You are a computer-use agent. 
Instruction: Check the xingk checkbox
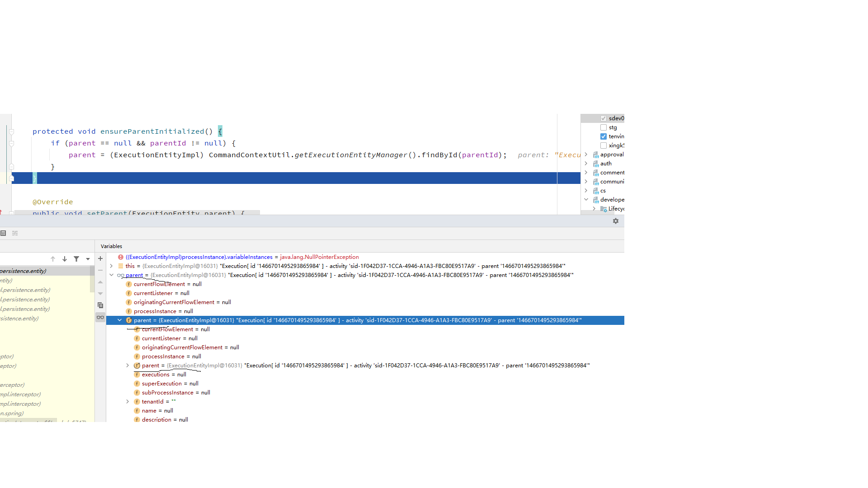point(604,145)
